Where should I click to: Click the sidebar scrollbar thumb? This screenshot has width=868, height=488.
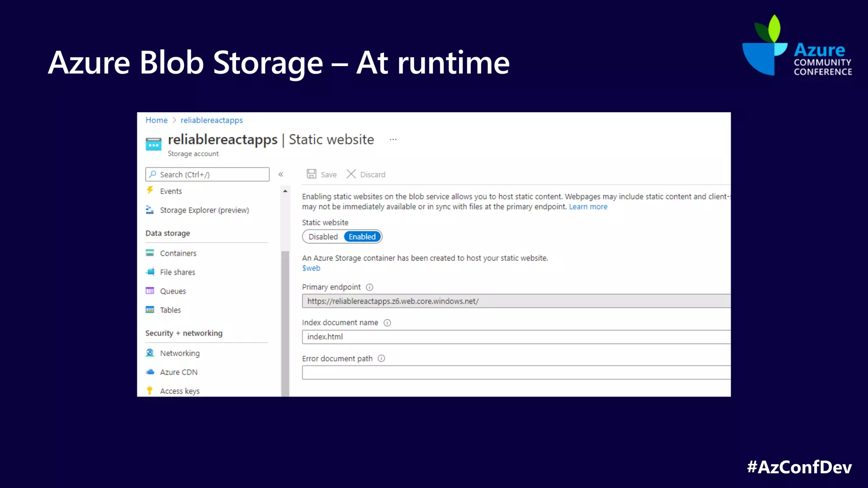click(x=285, y=324)
